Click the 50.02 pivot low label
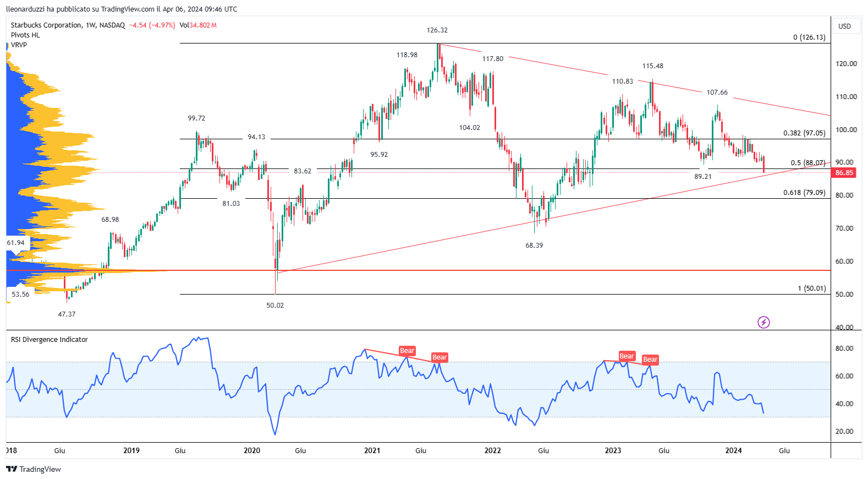The height and width of the screenshot is (479, 868). coord(275,306)
